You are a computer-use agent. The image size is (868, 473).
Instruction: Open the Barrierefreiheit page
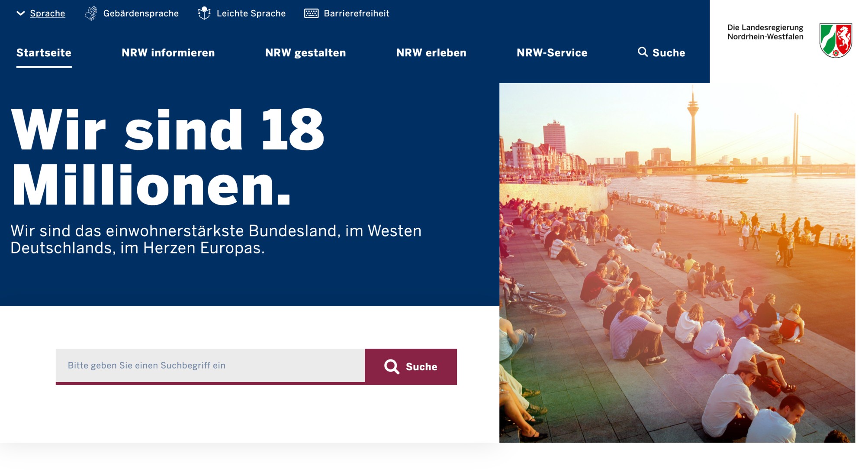[x=357, y=13]
